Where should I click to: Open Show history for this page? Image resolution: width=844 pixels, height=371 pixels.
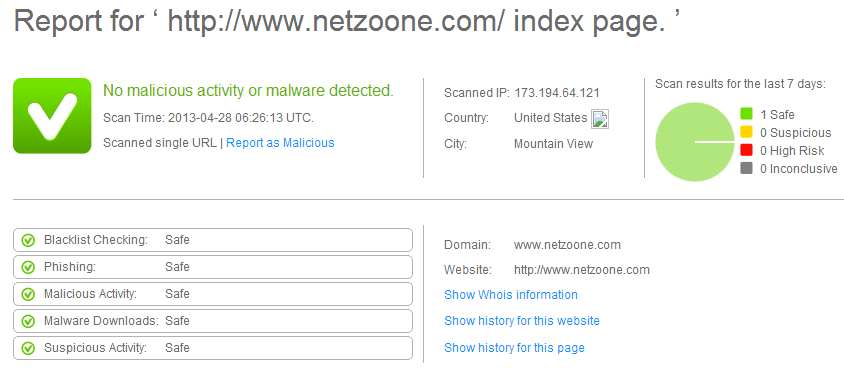point(514,348)
